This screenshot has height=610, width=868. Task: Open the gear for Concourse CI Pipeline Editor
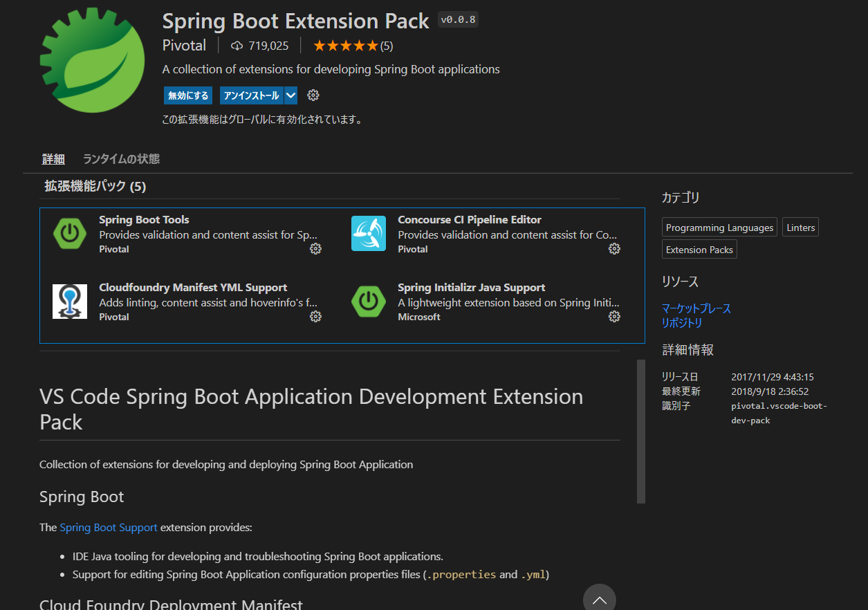614,249
